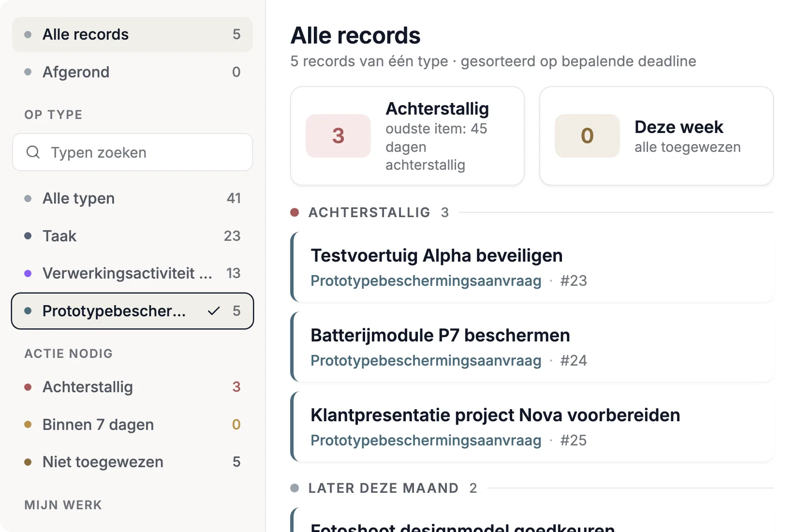
Task: Click the OP TYPE section label
Action: [x=53, y=115]
